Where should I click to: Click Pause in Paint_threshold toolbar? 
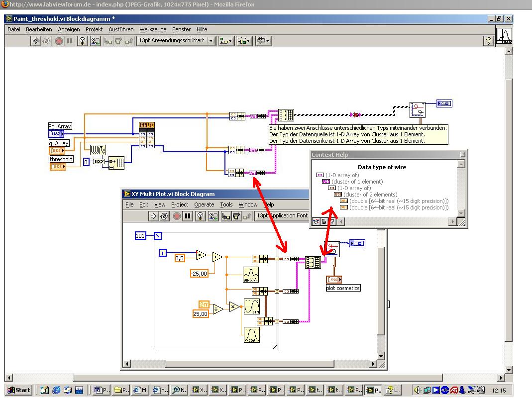(70, 41)
